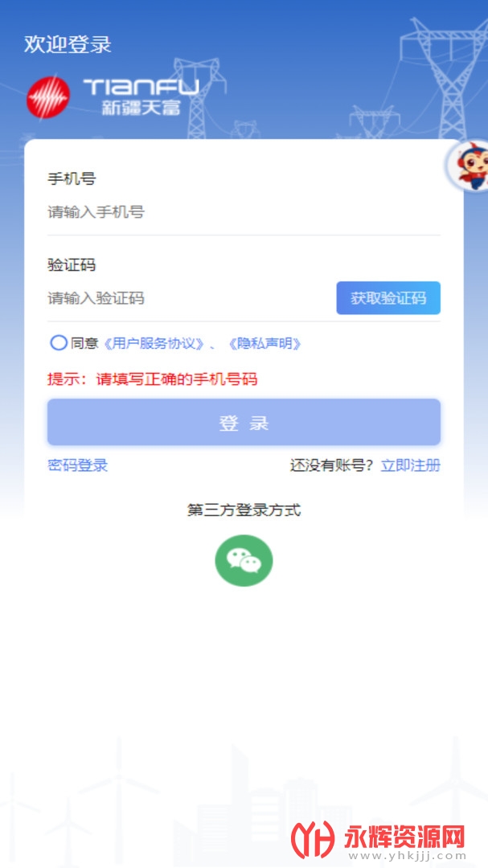The image size is (488, 868).
Task: Click the 登录 button
Action: click(244, 423)
